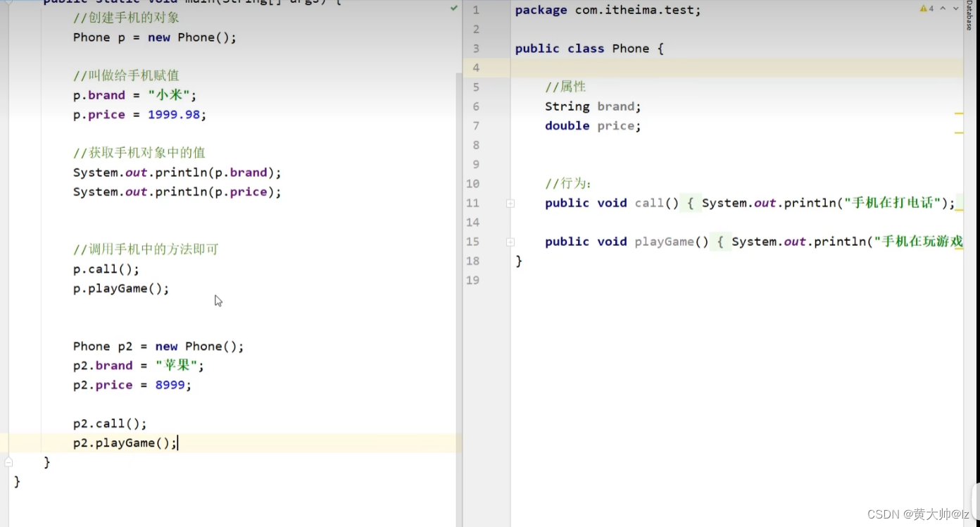Click folded body of playGame() method
980x527 pixels.
tap(836, 242)
